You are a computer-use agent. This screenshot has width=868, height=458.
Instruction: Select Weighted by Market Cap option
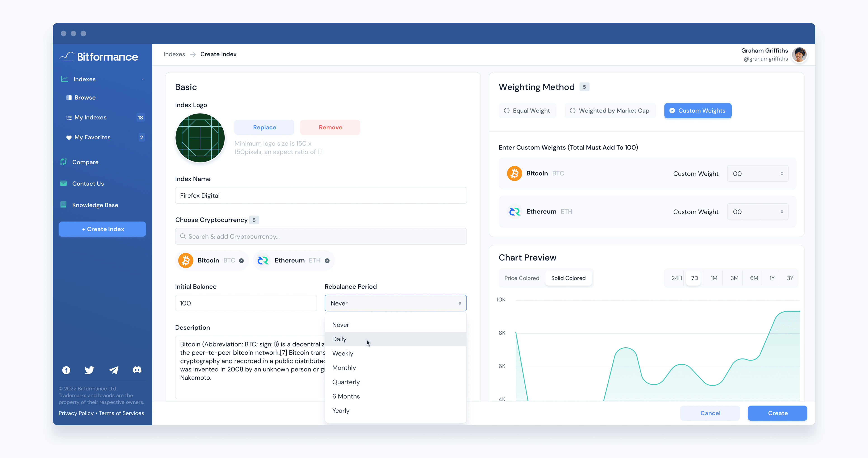point(610,111)
